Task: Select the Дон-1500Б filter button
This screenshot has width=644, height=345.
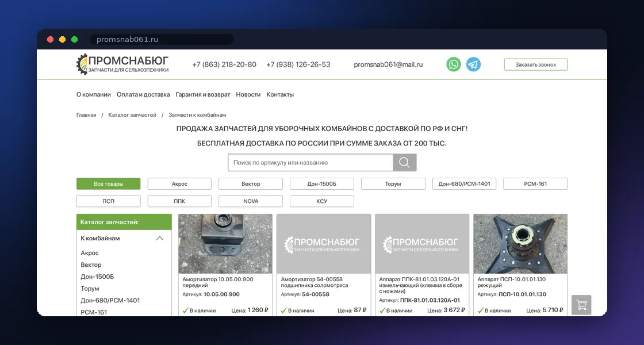Action: 322,183
